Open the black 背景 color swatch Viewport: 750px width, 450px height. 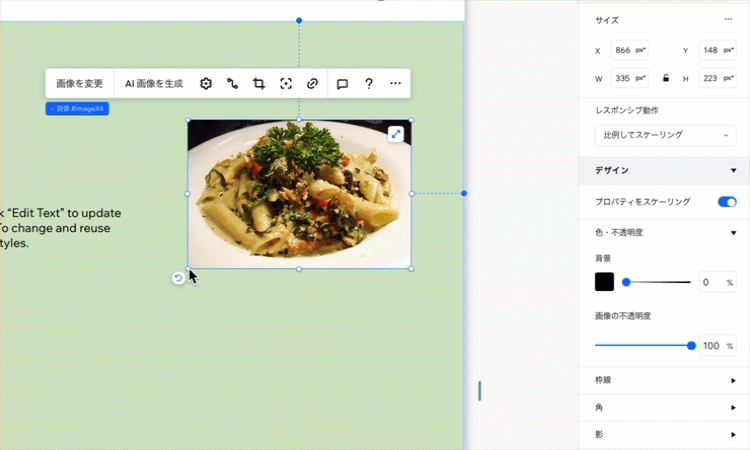pos(604,282)
